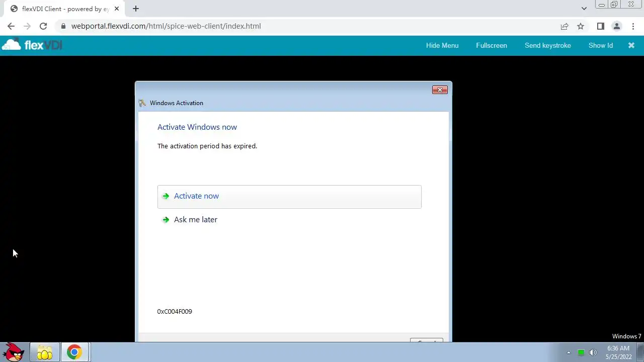Click the error code 0xC004F009

[x=175, y=312]
